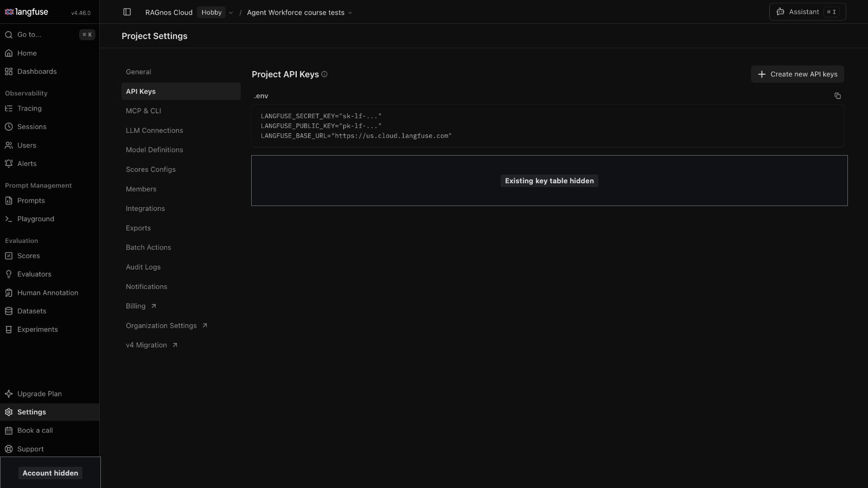This screenshot has width=868, height=488.
Task: Open Experiments page
Action: (x=50, y=330)
